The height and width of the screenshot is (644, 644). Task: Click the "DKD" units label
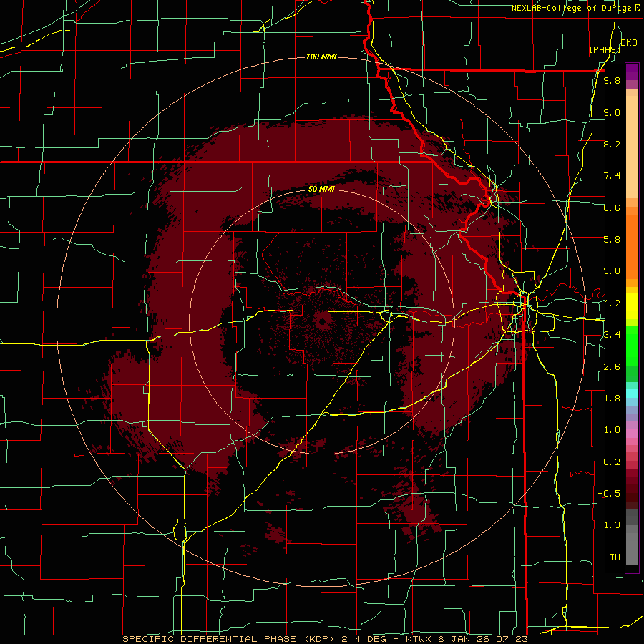click(628, 43)
